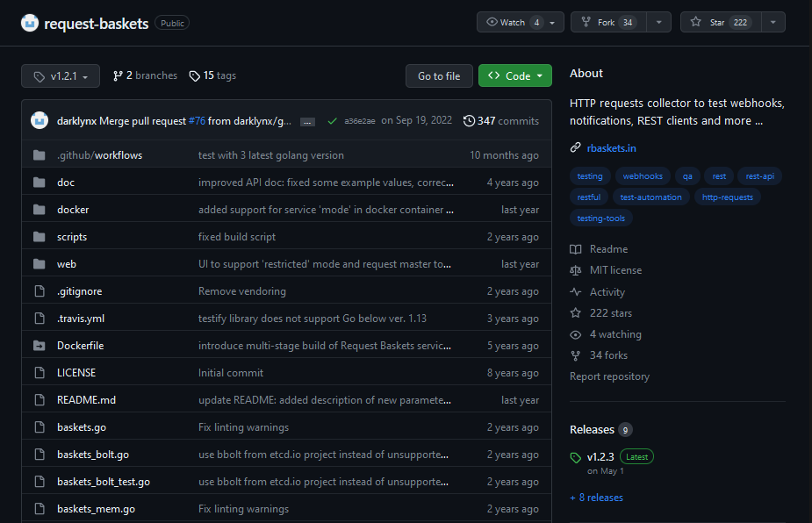Select the testing topic tag

(x=590, y=176)
